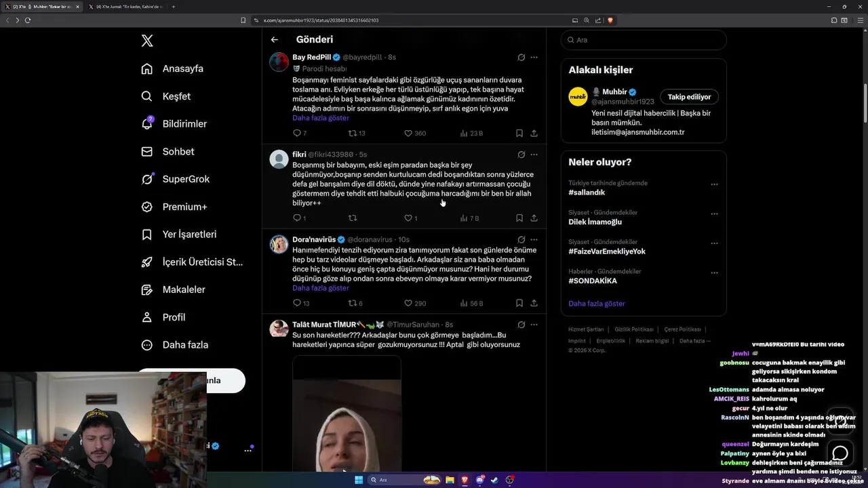This screenshot has width=868, height=488.
Task: Open more options for #SONDAKİKA trend
Action: coord(714,273)
